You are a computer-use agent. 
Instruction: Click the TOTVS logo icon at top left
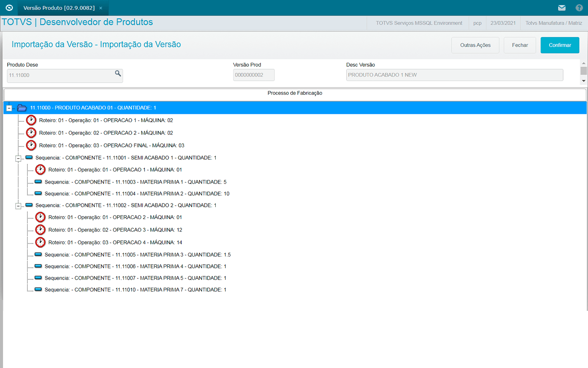pos(9,8)
